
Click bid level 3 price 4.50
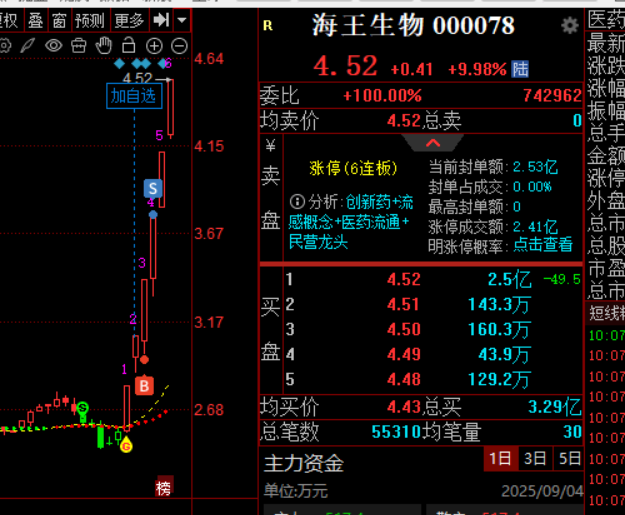click(x=404, y=330)
